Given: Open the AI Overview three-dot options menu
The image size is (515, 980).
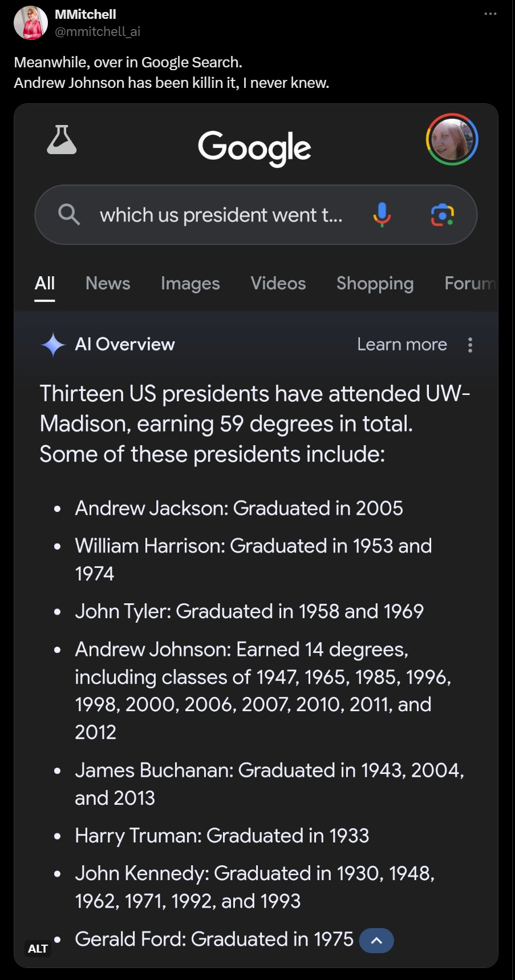Looking at the screenshot, I should 470,345.
